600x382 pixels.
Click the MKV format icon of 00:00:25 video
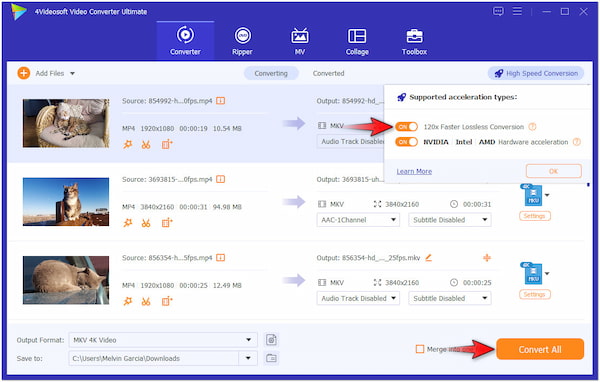click(x=532, y=273)
